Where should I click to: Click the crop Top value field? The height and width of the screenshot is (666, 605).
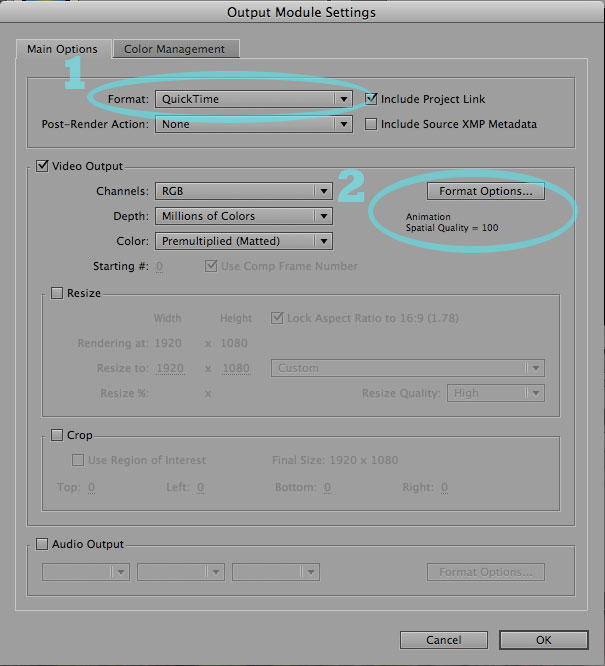click(x=91, y=487)
